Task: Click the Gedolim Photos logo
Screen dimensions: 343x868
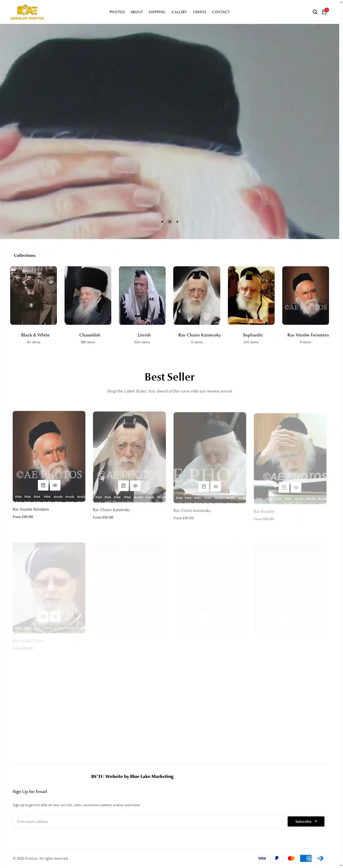Action: [27, 12]
